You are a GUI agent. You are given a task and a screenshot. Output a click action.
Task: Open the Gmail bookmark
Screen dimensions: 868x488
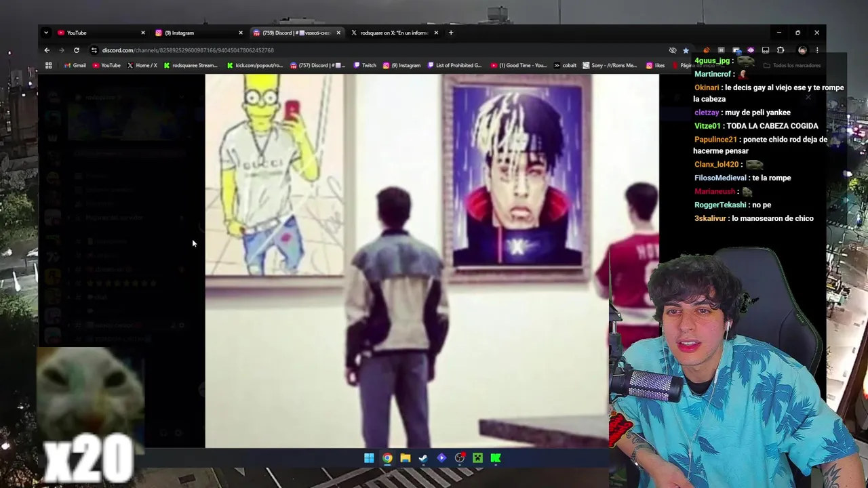75,66
